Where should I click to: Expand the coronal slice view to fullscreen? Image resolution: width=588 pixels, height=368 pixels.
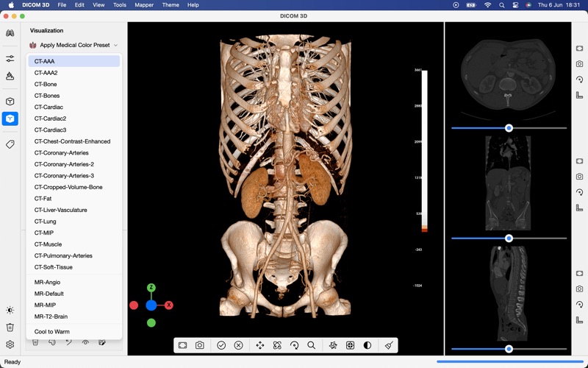(x=579, y=160)
